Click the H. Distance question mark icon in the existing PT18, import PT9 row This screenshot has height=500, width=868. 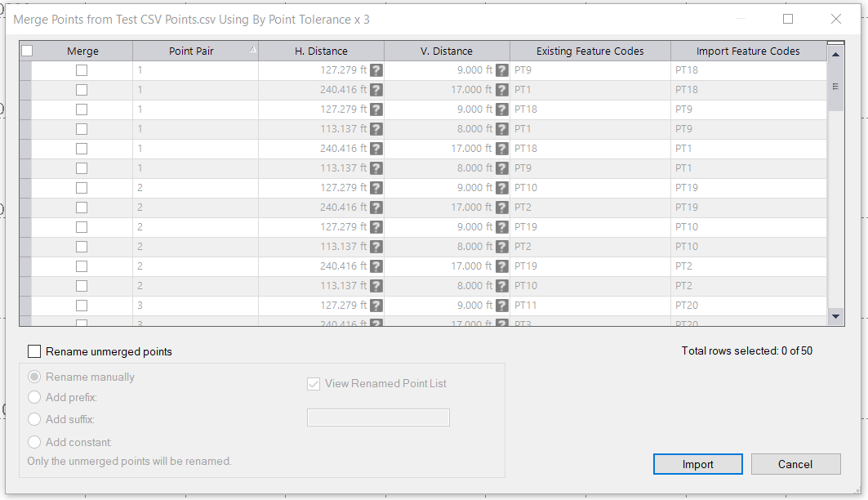coord(376,109)
